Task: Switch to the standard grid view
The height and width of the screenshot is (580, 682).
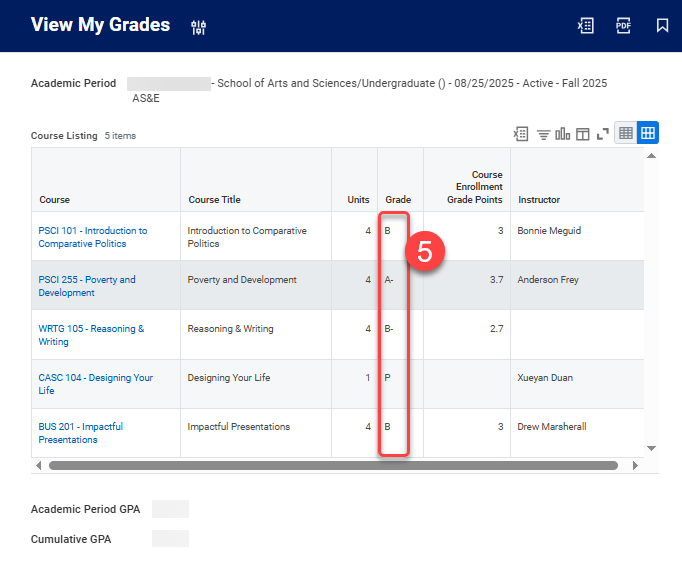Action: 648,133
